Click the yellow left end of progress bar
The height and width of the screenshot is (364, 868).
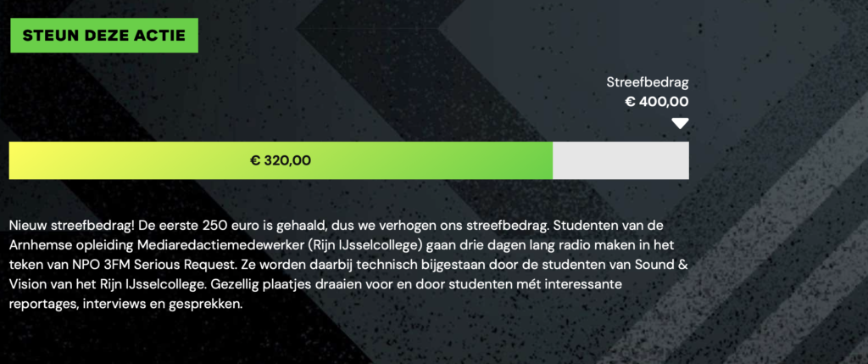22,160
